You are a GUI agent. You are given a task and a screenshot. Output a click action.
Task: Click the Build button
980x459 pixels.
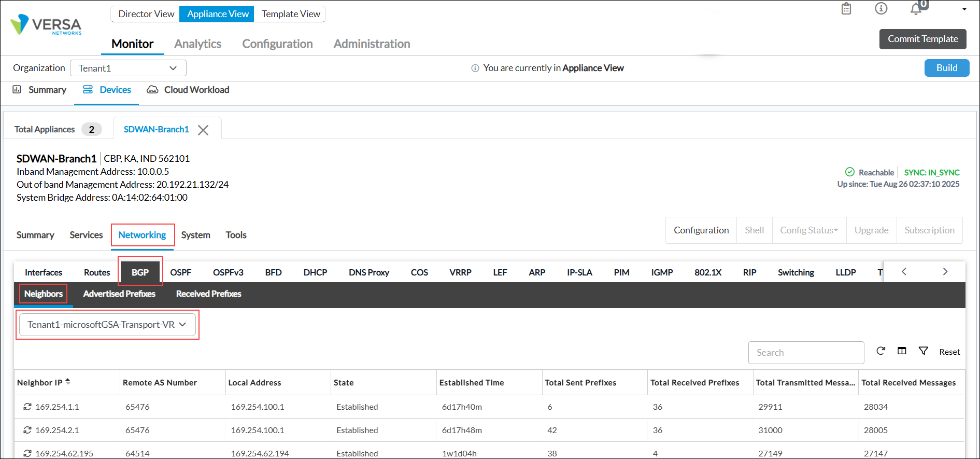click(946, 68)
